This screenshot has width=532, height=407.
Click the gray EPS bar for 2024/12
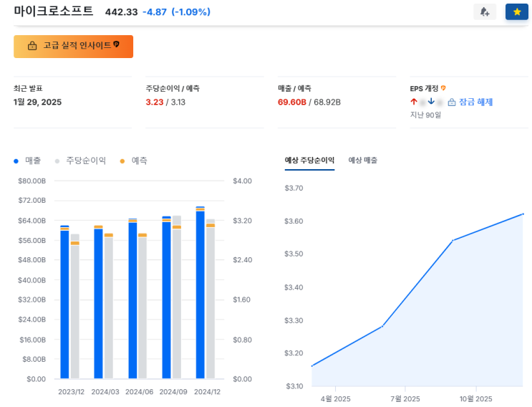pyautogui.click(x=211, y=299)
